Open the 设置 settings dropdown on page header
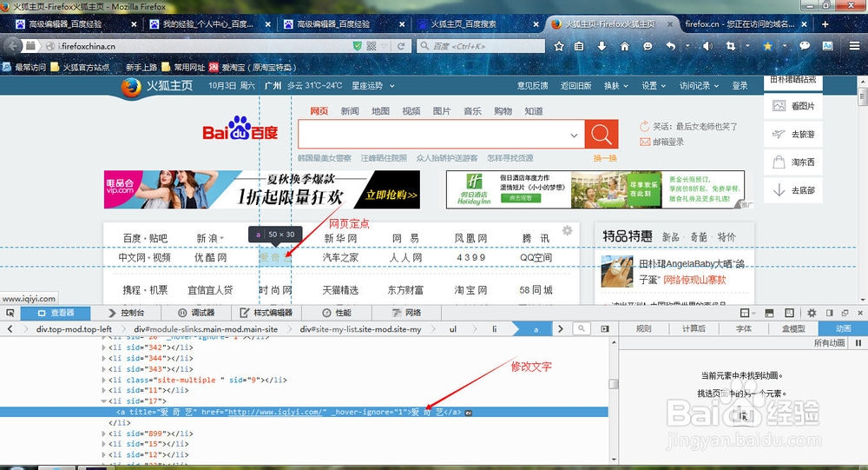The image size is (868, 470). tap(654, 86)
